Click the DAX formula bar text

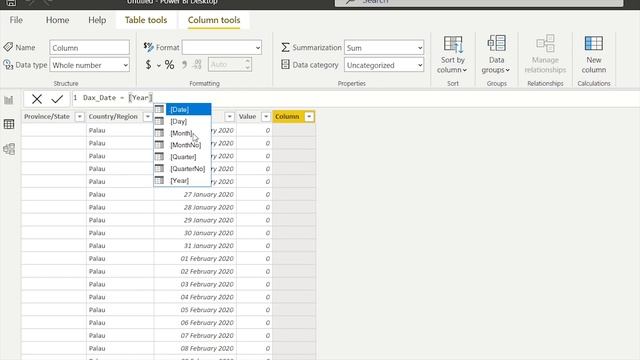[117, 98]
